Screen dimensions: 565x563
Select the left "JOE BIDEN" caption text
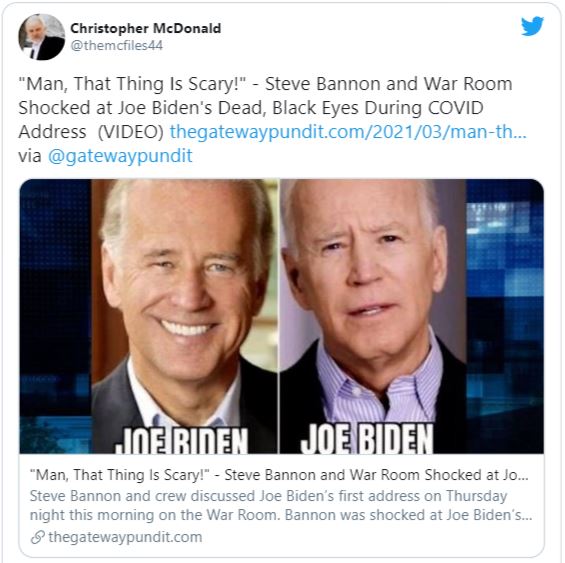(182, 440)
